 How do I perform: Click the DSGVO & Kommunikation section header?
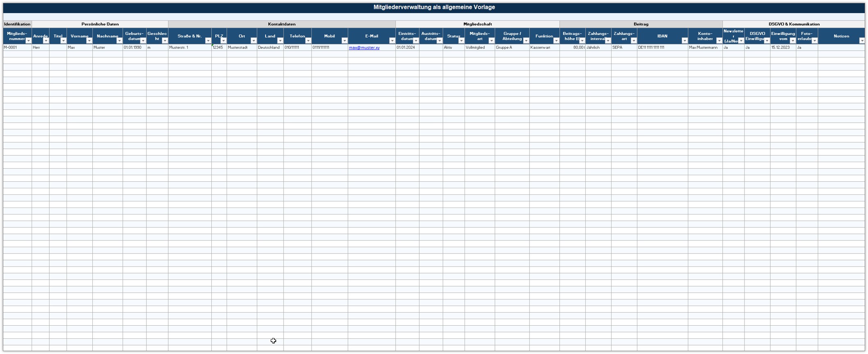(794, 24)
